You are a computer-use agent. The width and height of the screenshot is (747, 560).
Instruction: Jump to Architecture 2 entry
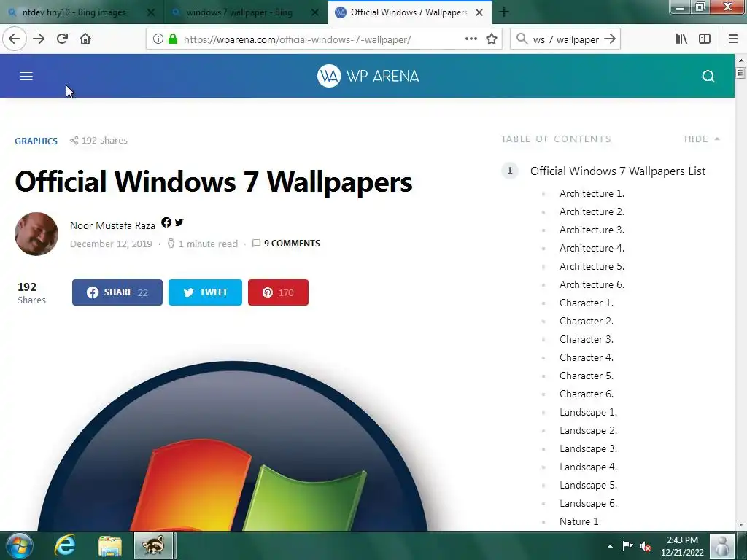tap(592, 211)
